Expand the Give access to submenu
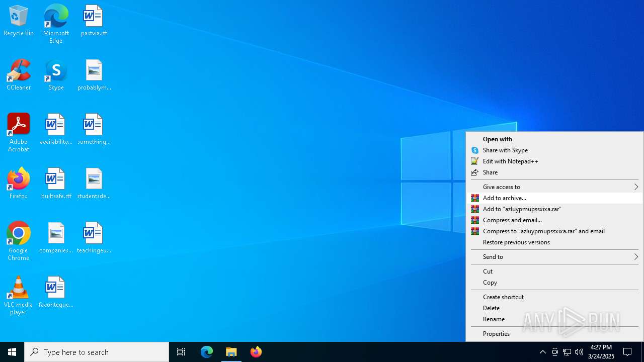The image size is (644, 362). [x=554, y=187]
